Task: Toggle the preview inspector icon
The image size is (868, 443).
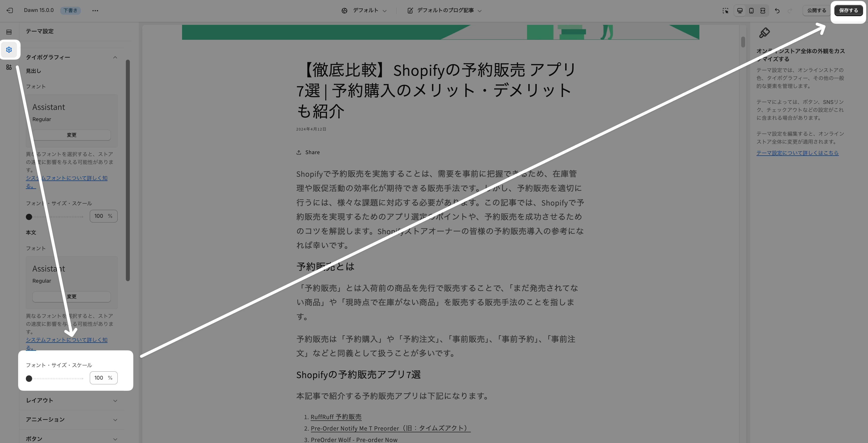Action: coord(725,11)
